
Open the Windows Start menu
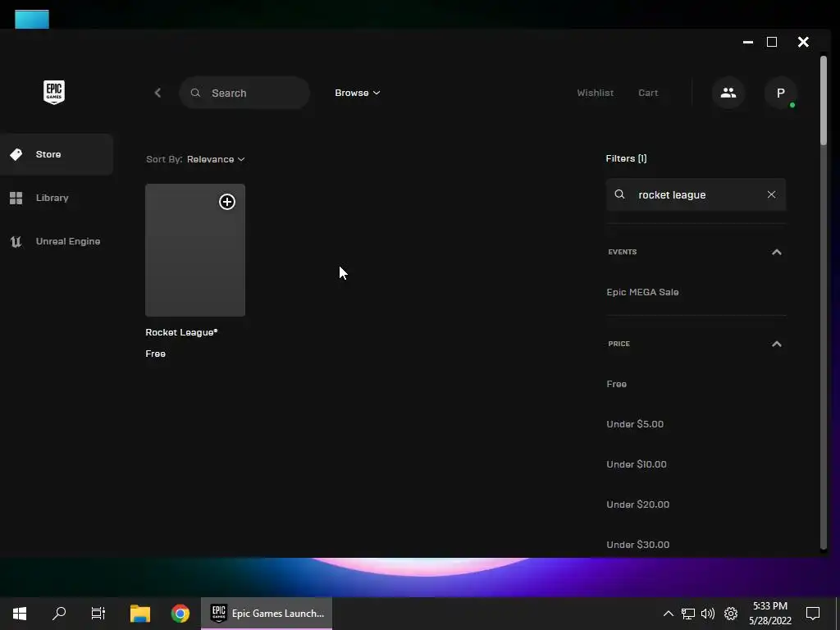click(x=20, y=614)
